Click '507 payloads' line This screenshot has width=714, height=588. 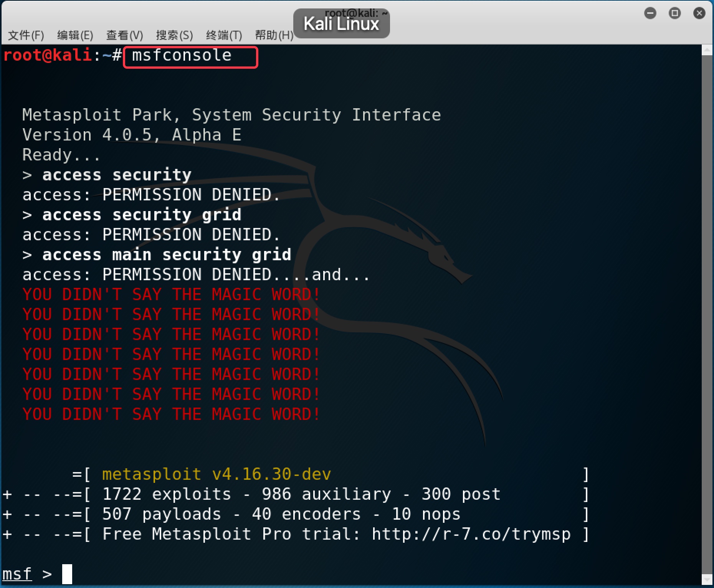(295, 514)
